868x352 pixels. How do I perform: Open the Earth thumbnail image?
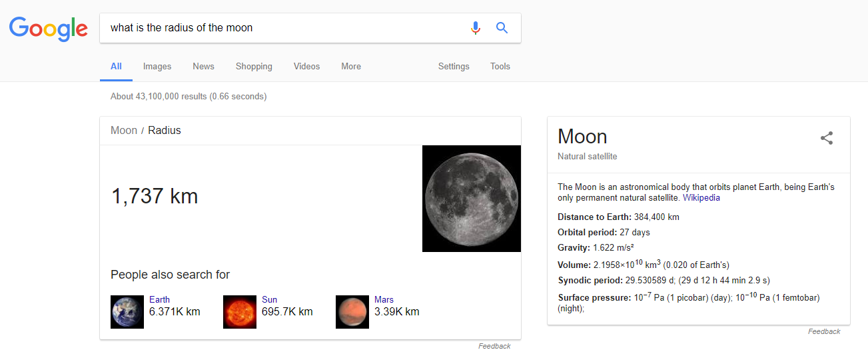point(127,312)
